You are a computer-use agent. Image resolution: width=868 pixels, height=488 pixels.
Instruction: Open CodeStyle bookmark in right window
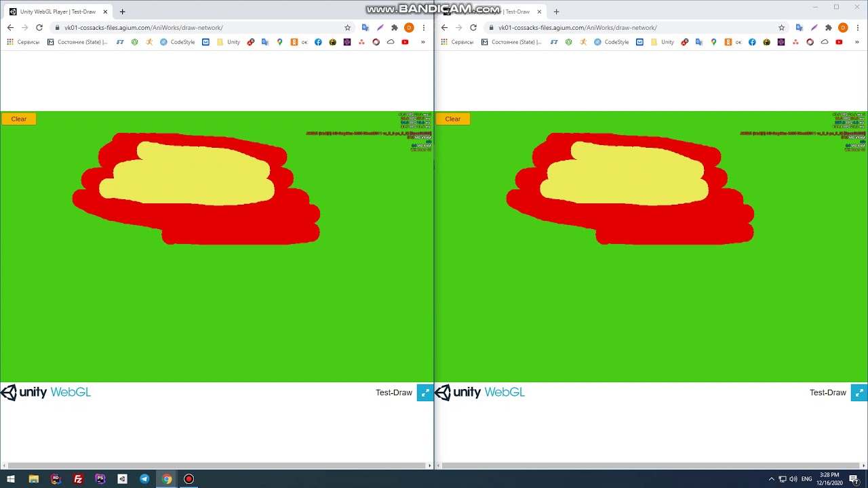click(612, 42)
